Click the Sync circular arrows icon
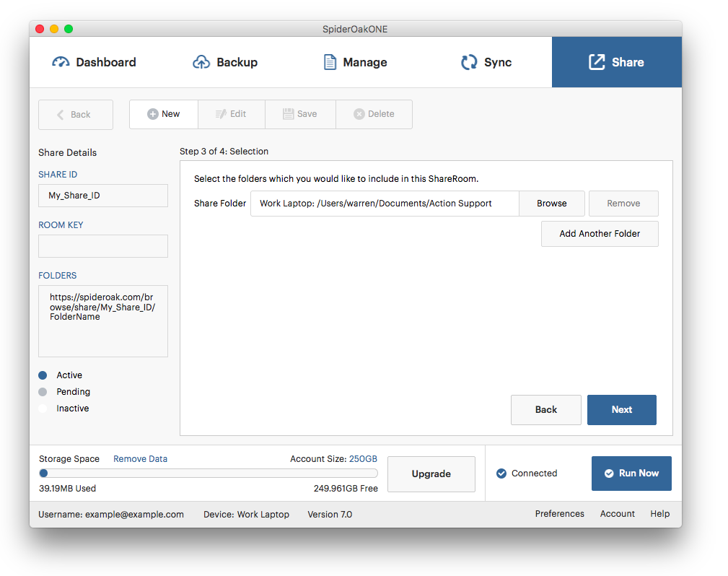The height and width of the screenshot is (576, 728). [469, 62]
